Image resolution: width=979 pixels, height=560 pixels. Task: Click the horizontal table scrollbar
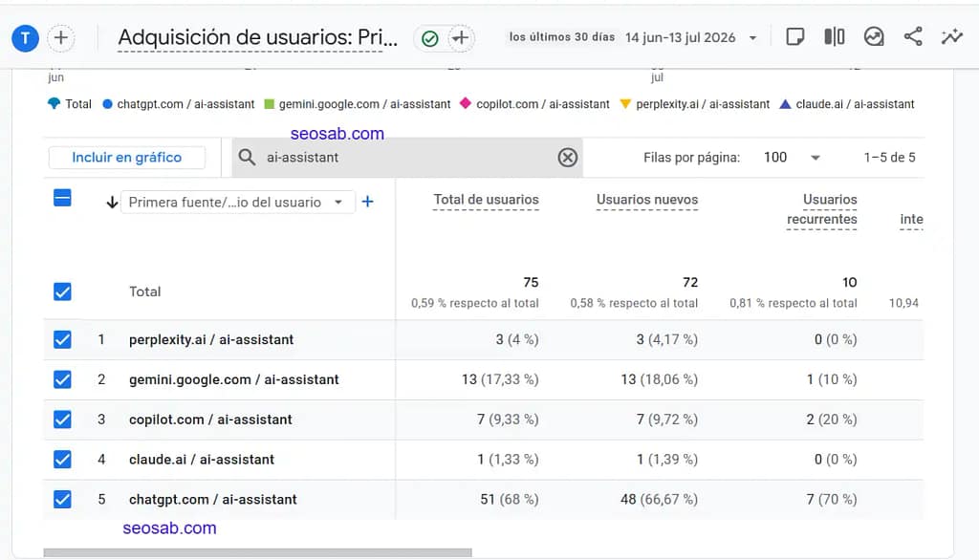coord(258,552)
